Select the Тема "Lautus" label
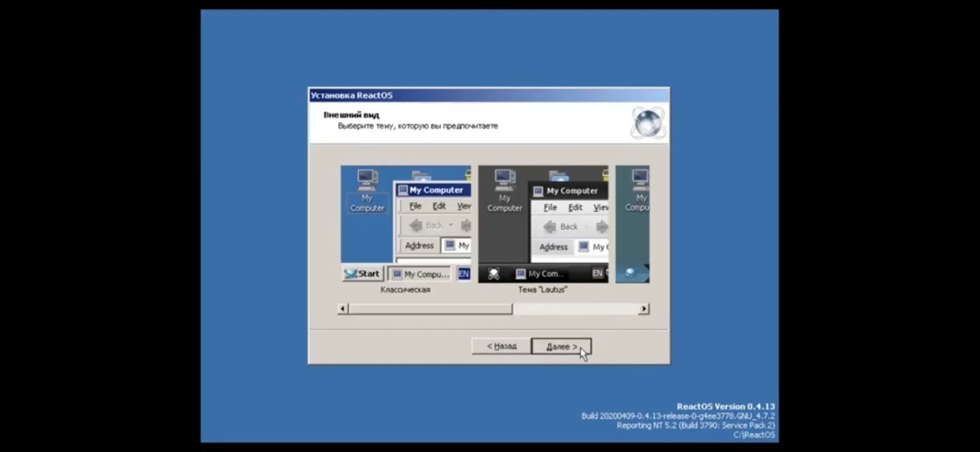This screenshot has height=452, width=980. [543, 290]
